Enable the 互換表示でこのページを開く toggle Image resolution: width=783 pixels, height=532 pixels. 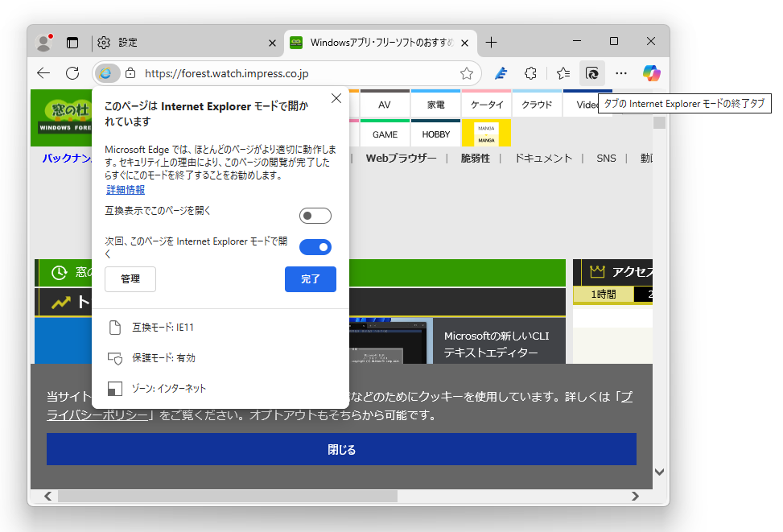coord(315,215)
